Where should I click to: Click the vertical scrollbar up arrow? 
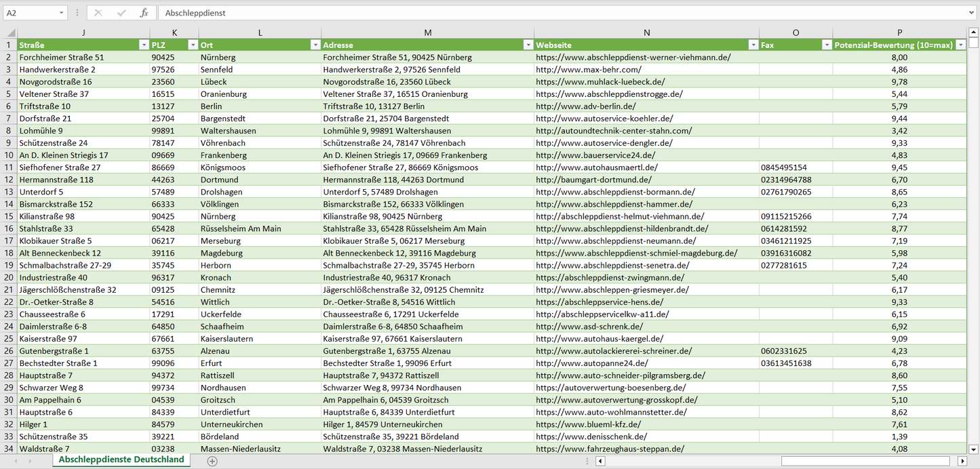pos(974,32)
